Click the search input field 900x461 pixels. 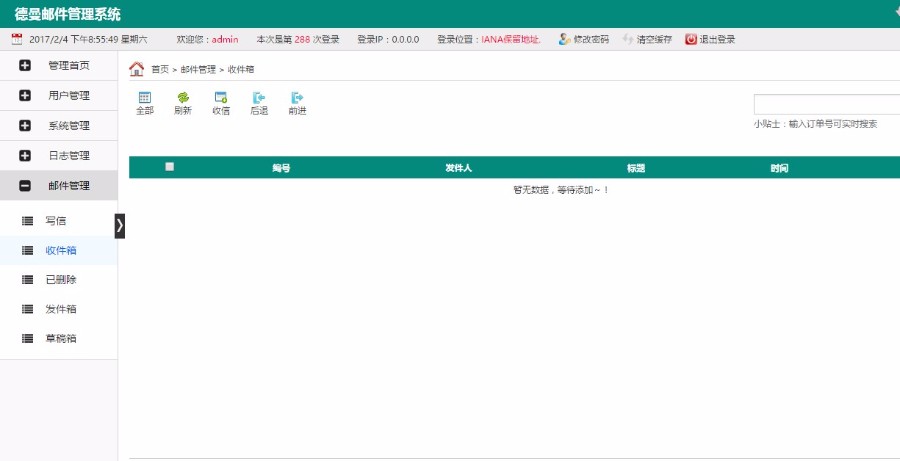[827, 104]
